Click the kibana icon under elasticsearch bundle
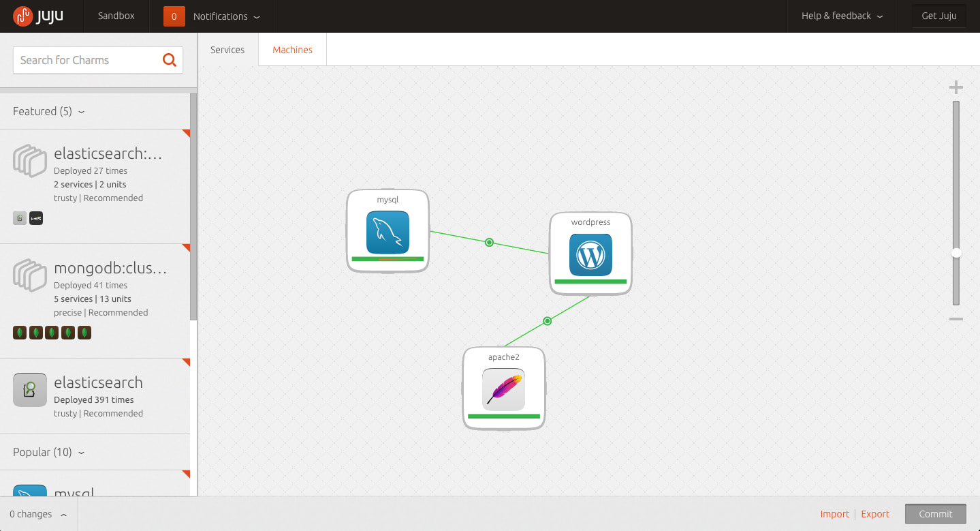Viewport: 980px width, 531px height. pyautogui.click(x=36, y=218)
